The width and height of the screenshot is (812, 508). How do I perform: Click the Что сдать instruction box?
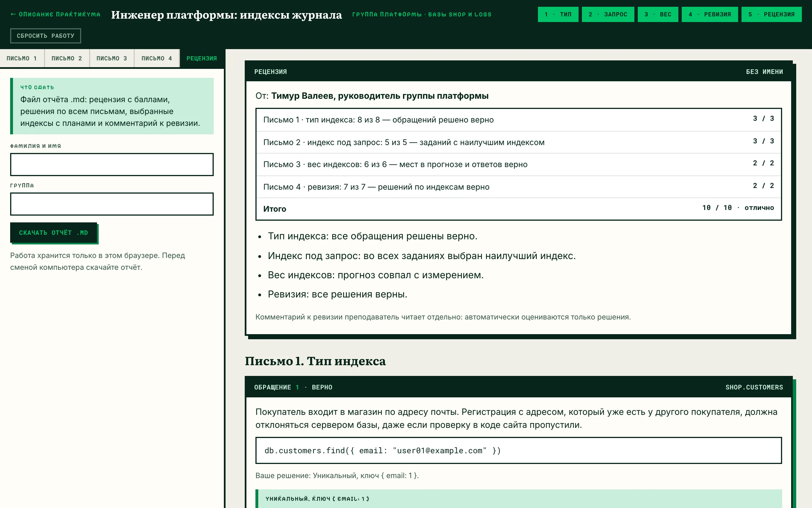(x=112, y=106)
